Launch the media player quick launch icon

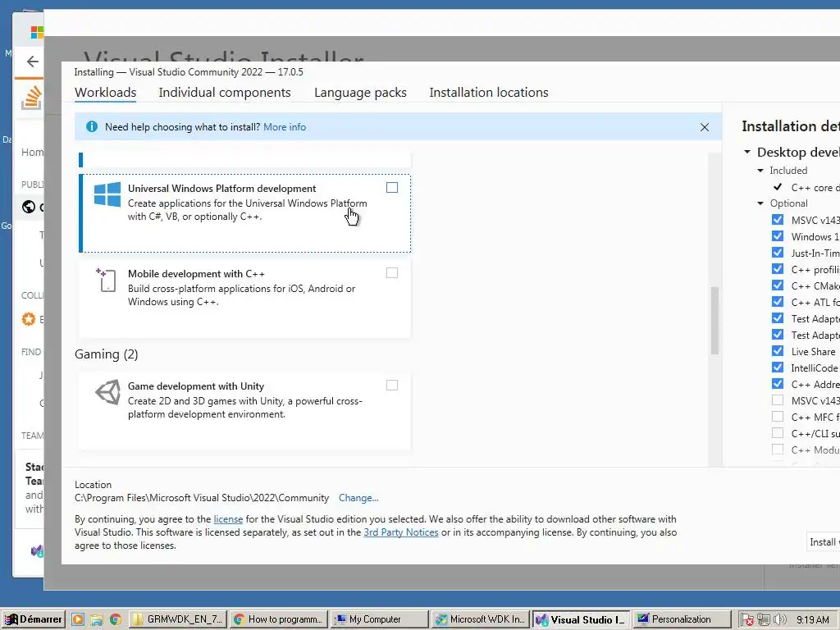point(78,619)
